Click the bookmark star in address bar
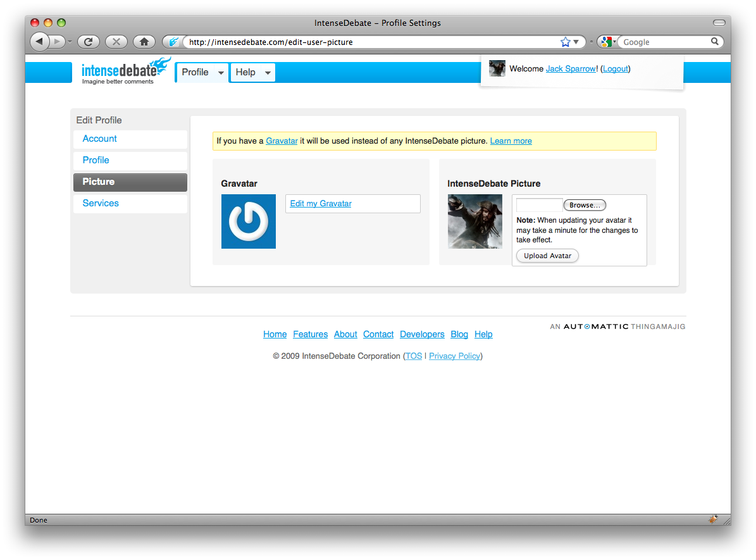Viewport: 756px width, 560px height. 565,42
